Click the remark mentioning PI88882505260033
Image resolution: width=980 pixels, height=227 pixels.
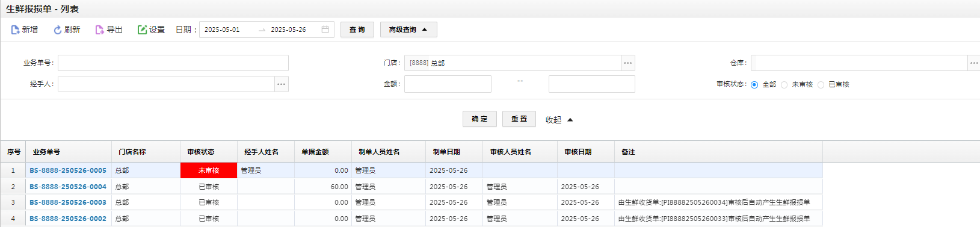pos(714,219)
